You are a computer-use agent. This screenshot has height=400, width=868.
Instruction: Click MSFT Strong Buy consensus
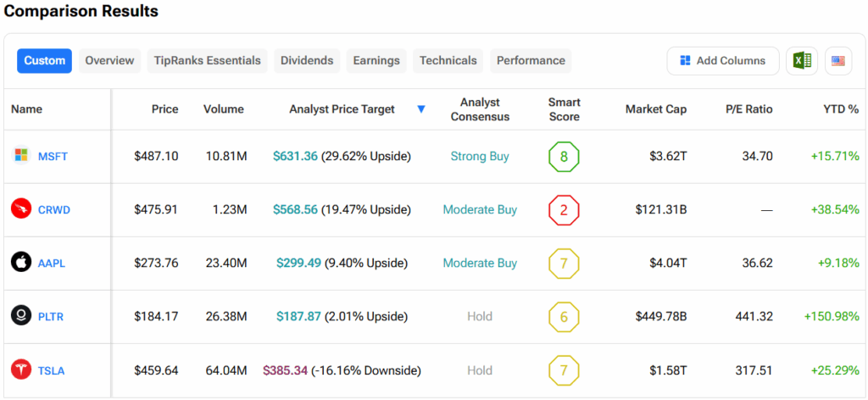pyautogui.click(x=480, y=157)
